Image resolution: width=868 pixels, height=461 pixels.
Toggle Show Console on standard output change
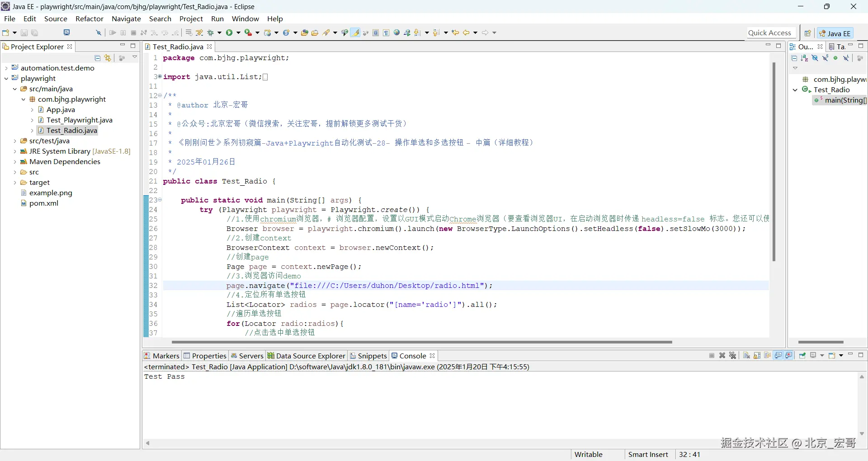(x=778, y=356)
